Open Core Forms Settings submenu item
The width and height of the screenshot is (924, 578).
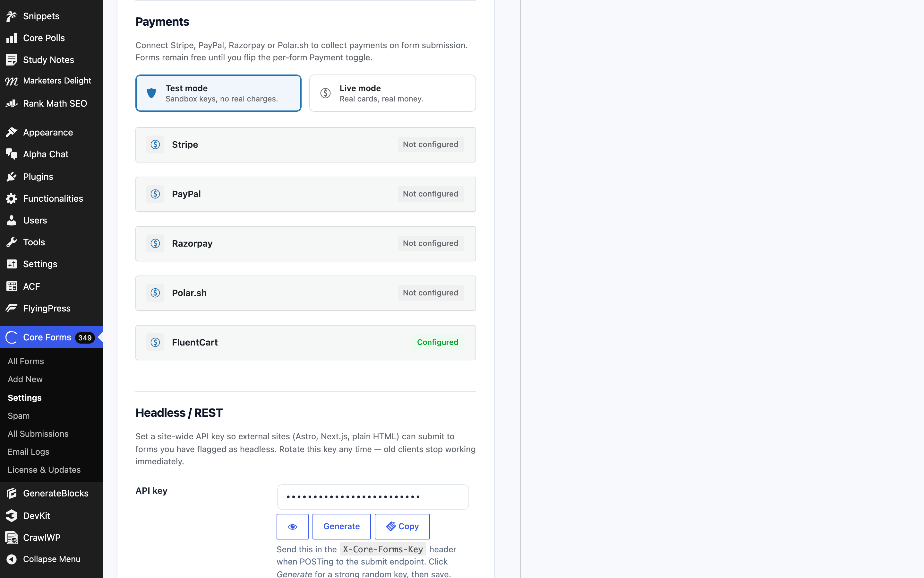tap(24, 398)
